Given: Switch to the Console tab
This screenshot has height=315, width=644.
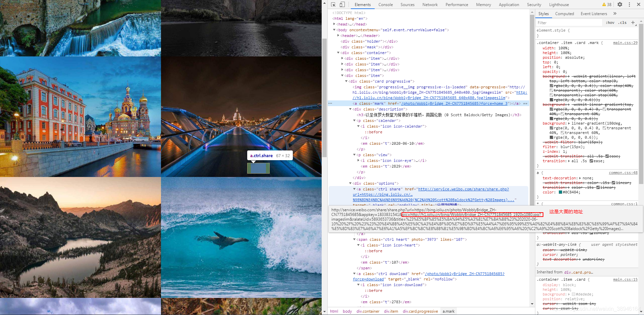Looking at the screenshot, I should [385, 5].
